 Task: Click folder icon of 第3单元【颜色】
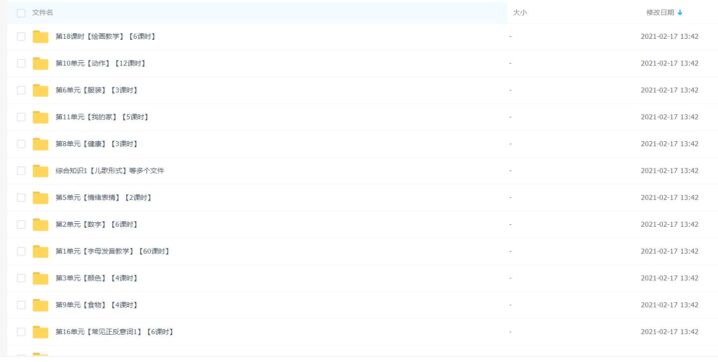40,278
